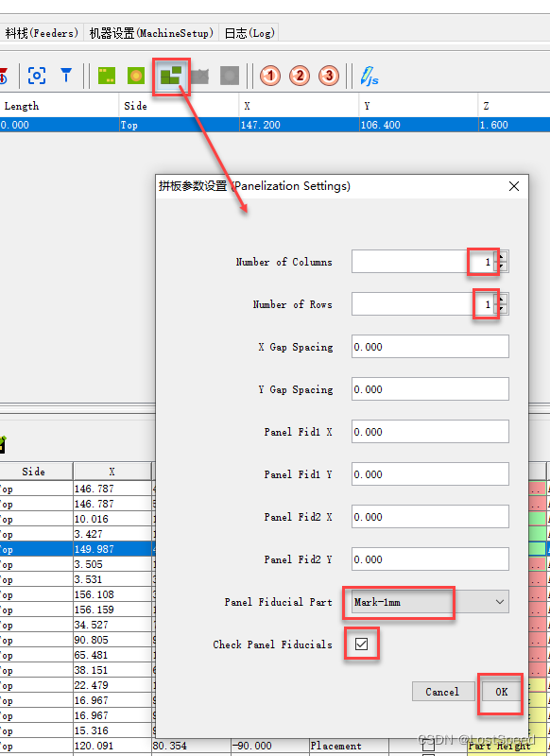Select placement cell 3.531

click(112, 579)
